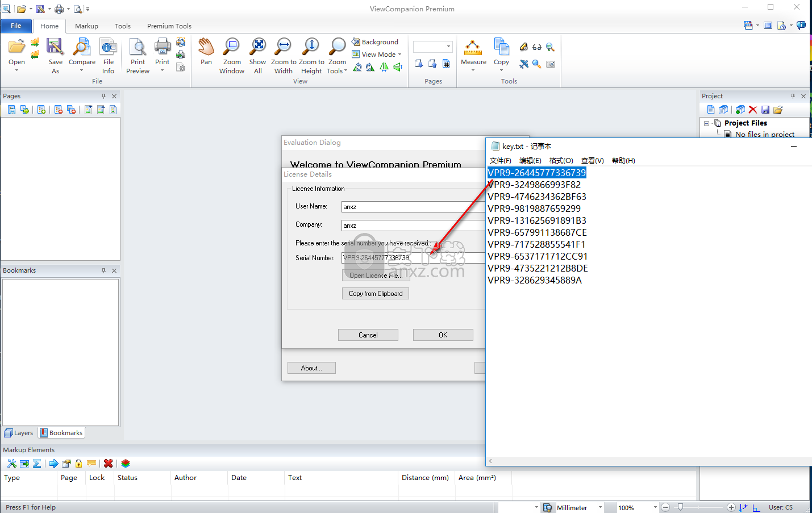
Task: Change the Background color option
Action: click(x=375, y=42)
